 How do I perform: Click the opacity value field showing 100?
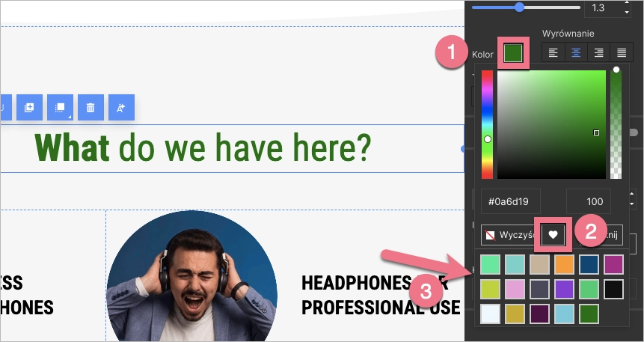pyautogui.click(x=588, y=201)
